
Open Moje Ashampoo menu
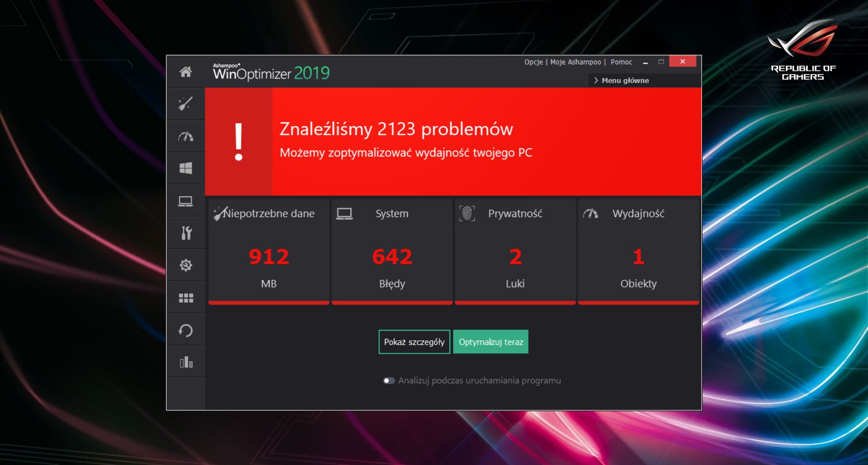[576, 62]
